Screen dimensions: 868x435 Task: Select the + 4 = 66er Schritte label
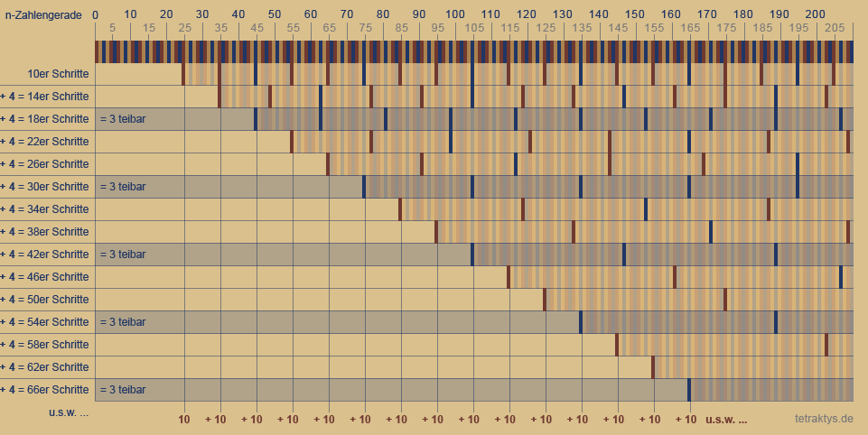pyautogui.click(x=45, y=390)
